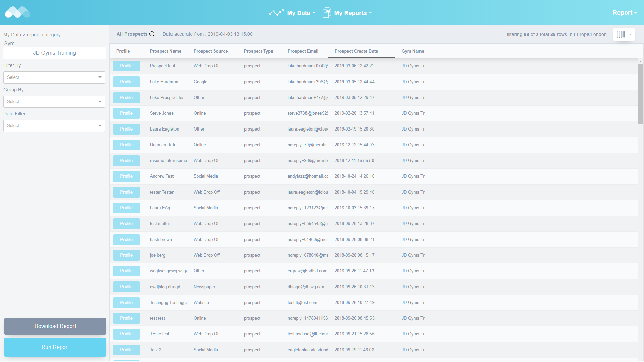Sort by Prospect Create Date column
This screenshot has width=644, height=362.
pos(356,51)
